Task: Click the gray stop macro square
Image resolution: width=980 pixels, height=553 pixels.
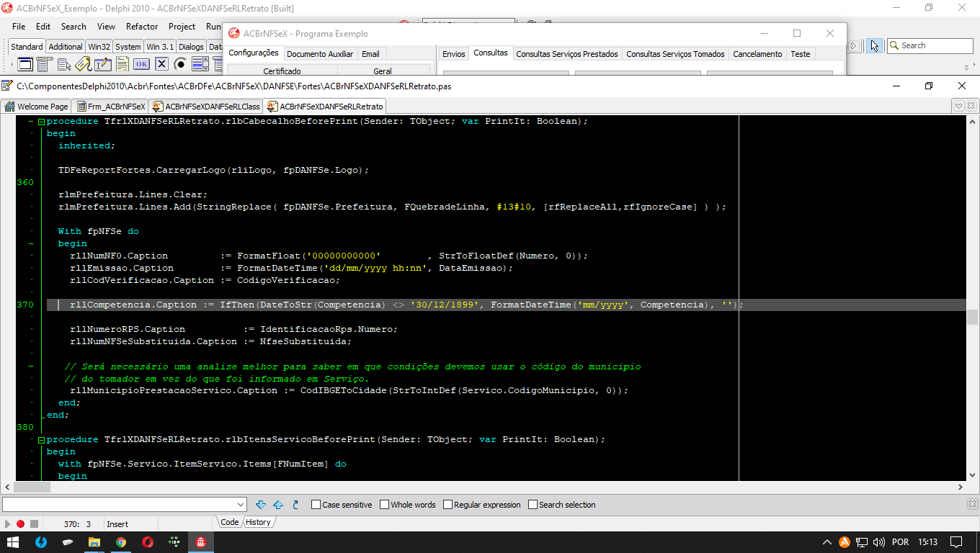Action: (x=34, y=524)
